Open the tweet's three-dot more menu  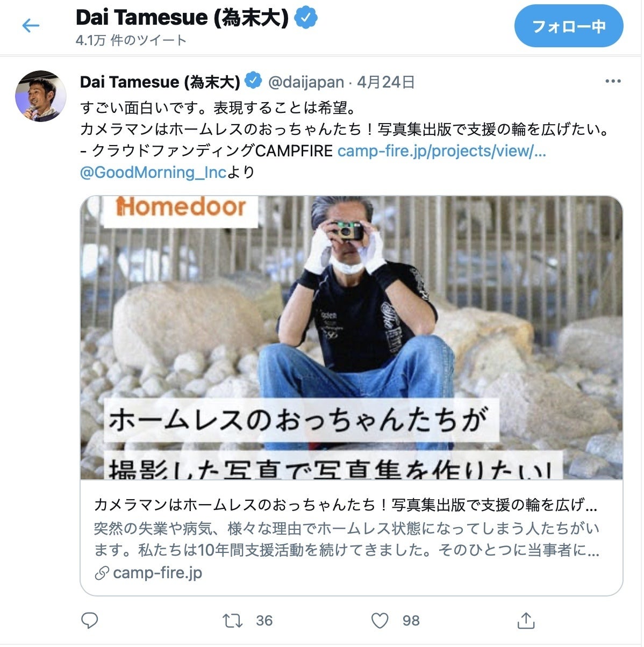613,82
